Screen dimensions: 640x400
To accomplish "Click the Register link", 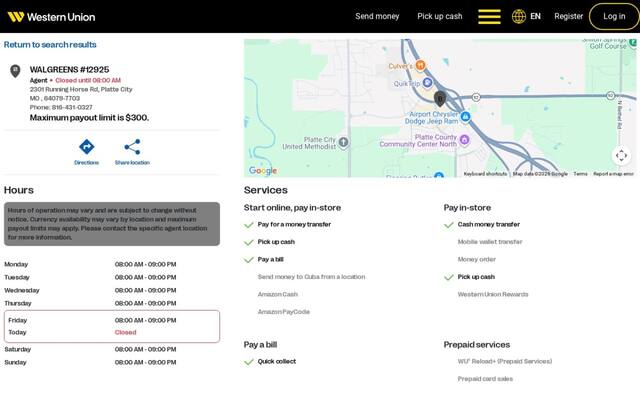I will [569, 16].
